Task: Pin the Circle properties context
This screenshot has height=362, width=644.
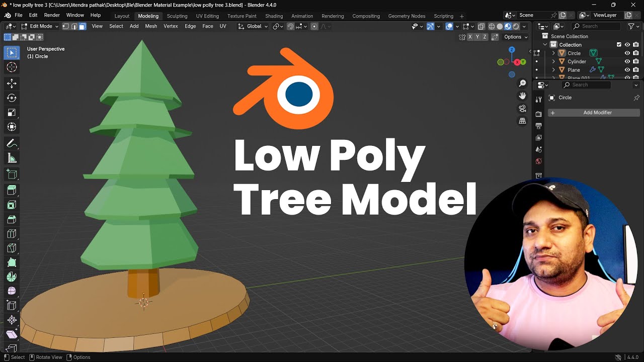Action: 636,98
